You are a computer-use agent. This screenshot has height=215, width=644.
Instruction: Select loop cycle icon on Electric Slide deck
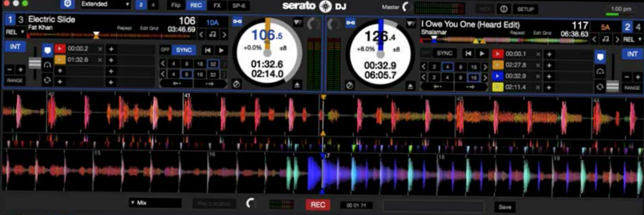coord(47,80)
